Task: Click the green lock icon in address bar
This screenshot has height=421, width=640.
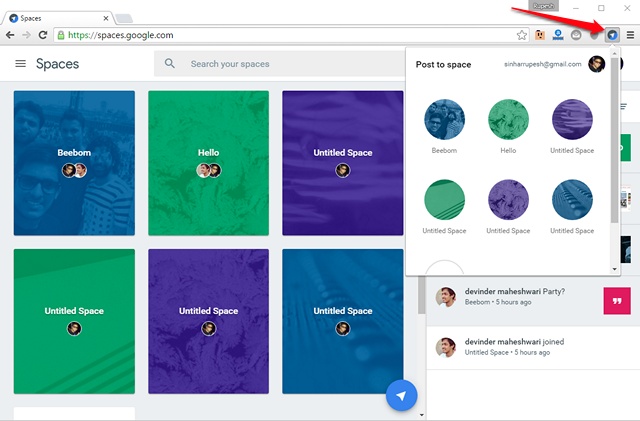Action: tap(61, 35)
